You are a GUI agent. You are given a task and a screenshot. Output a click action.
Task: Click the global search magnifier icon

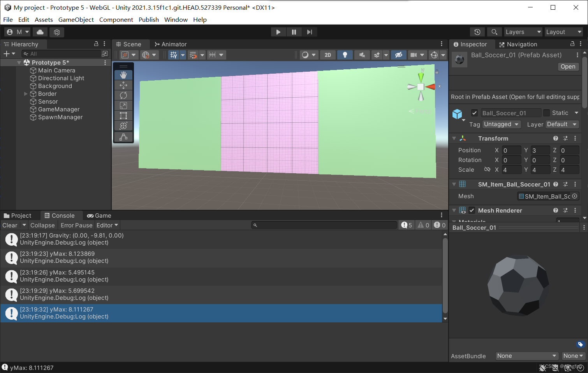tap(494, 32)
